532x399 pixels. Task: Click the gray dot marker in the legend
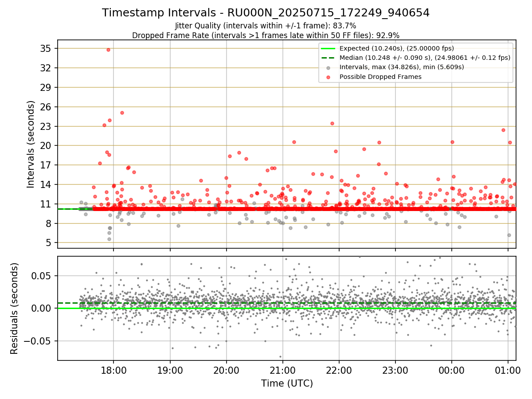pyautogui.click(x=329, y=68)
